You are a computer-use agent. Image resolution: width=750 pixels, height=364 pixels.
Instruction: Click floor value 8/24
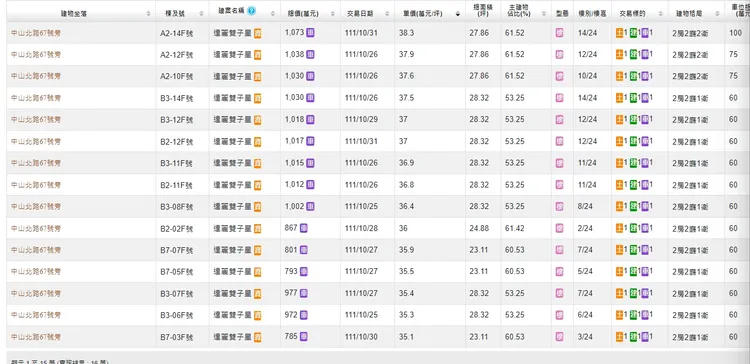tap(585, 206)
